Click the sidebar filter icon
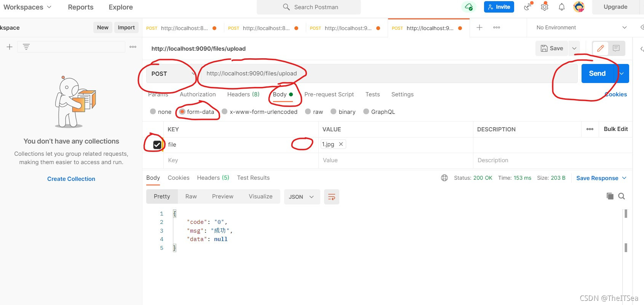 [26, 47]
